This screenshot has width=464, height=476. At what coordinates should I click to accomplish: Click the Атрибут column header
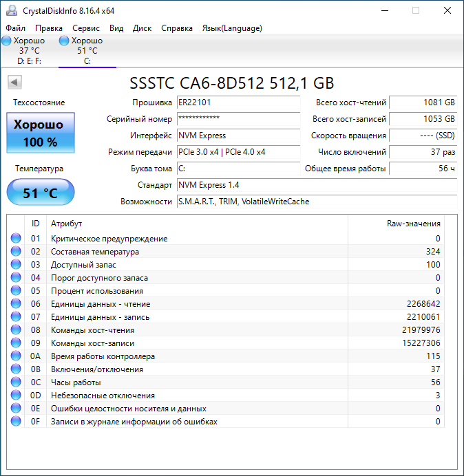click(197, 224)
